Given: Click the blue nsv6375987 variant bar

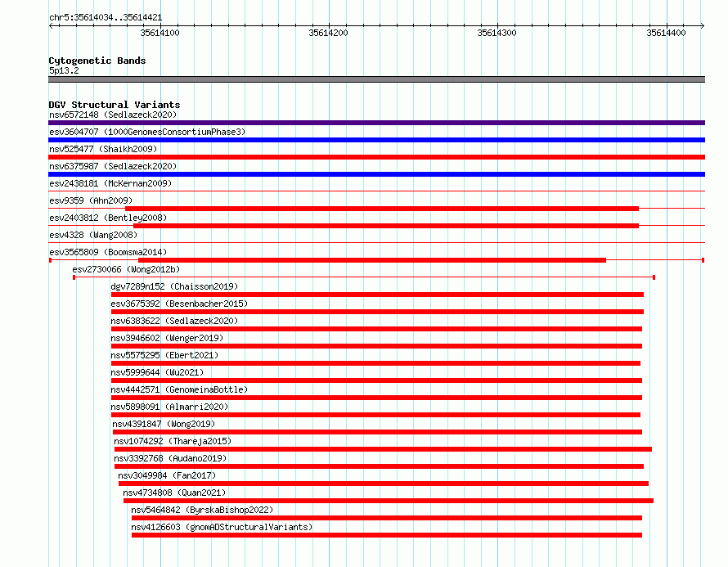Looking at the screenshot, I should tap(376, 174).
